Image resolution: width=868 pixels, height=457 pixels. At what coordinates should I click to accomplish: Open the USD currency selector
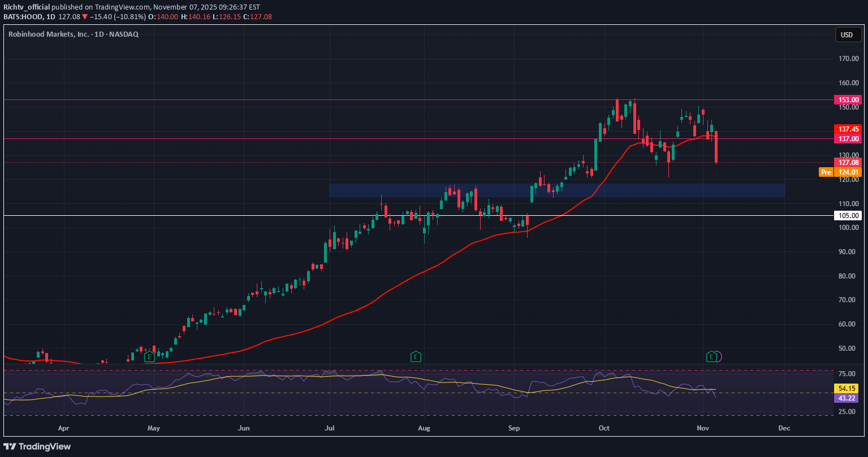[846, 35]
